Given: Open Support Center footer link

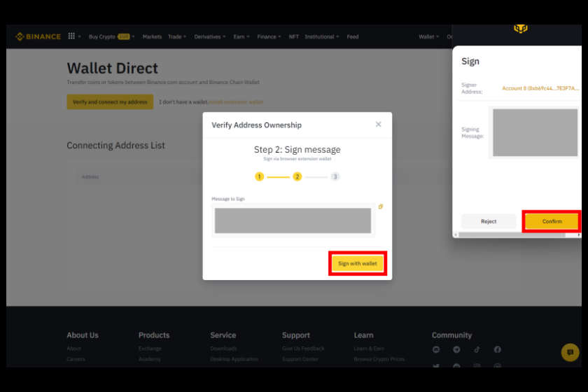Looking at the screenshot, I should [300, 359].
